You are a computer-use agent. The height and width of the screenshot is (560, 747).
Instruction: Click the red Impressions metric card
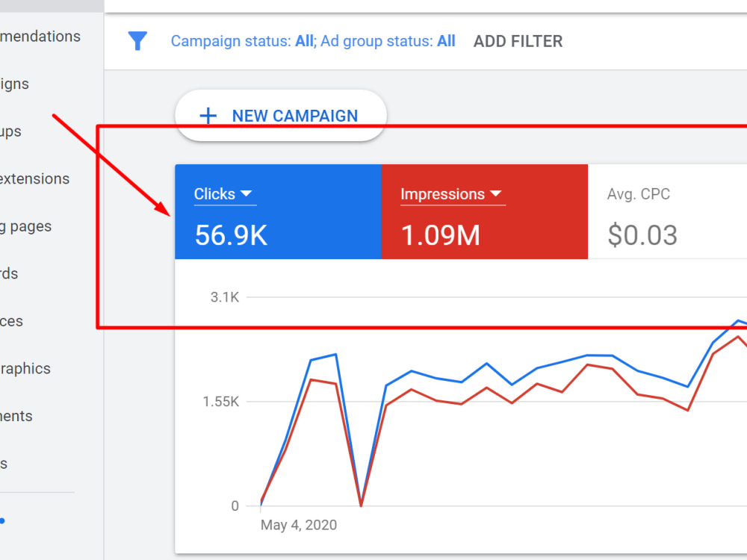(x=485, y=212)
